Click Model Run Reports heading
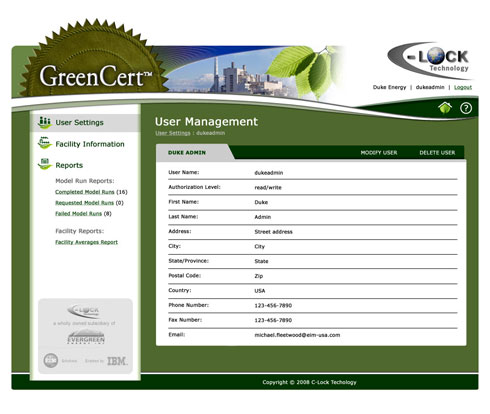The height and width of the screenshot is (414, 490). [x=85, y=181]
